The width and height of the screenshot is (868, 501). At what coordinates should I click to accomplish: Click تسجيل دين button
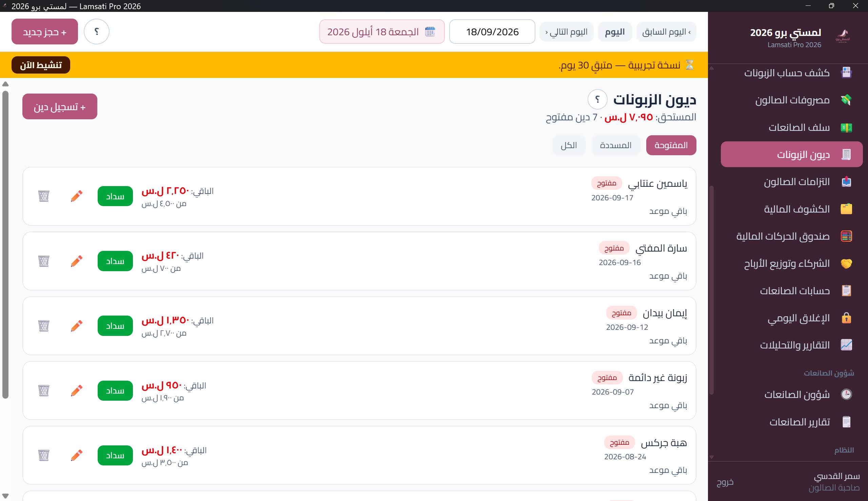(x=60, y=107)
